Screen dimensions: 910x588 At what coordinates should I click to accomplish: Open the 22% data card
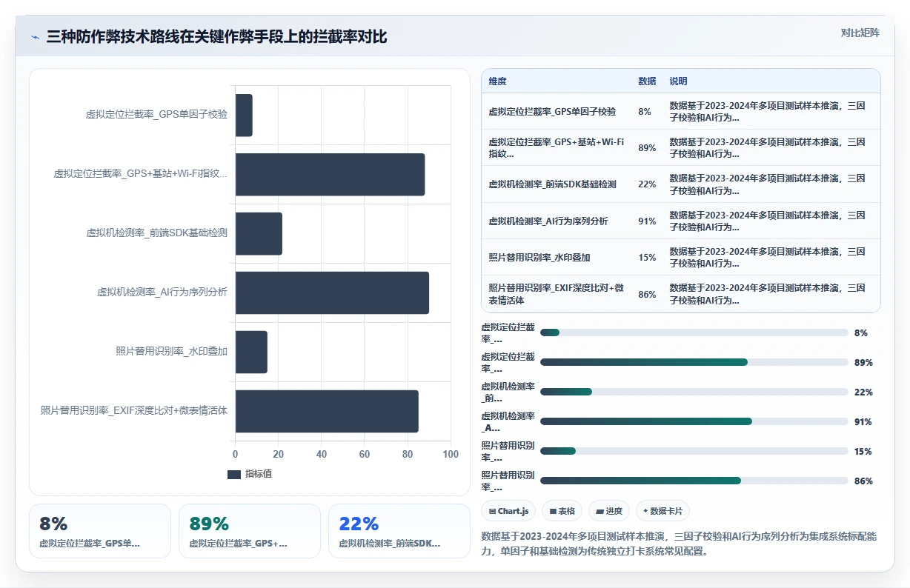coord(399,531)
